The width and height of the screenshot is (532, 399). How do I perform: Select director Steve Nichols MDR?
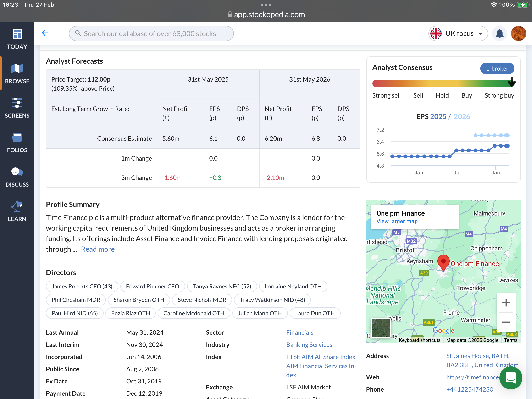pos(202,300)
